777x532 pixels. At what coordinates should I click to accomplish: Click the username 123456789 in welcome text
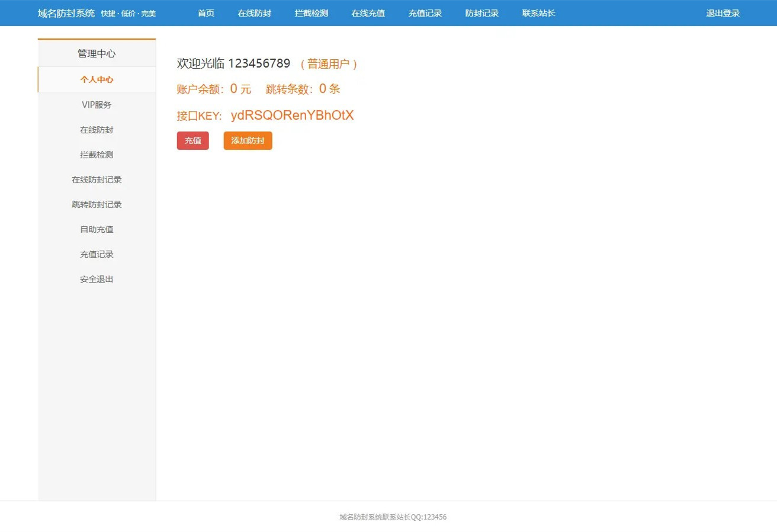[259, 63]
